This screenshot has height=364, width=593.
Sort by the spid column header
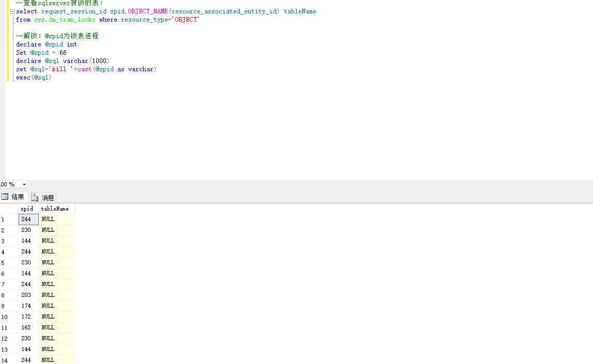point(27,209)
